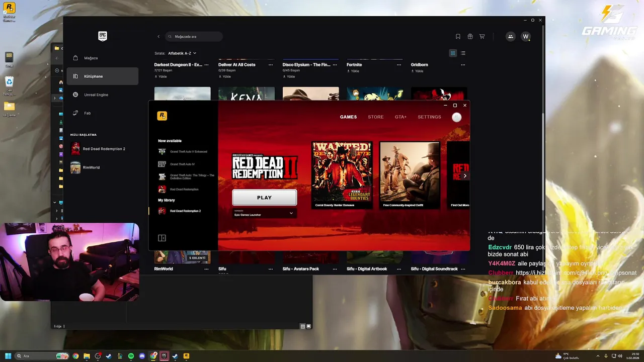The width and height of the screenshot is (644, 362).
Task: Click the taskbar Ara search box
Action: pos(42,356)
